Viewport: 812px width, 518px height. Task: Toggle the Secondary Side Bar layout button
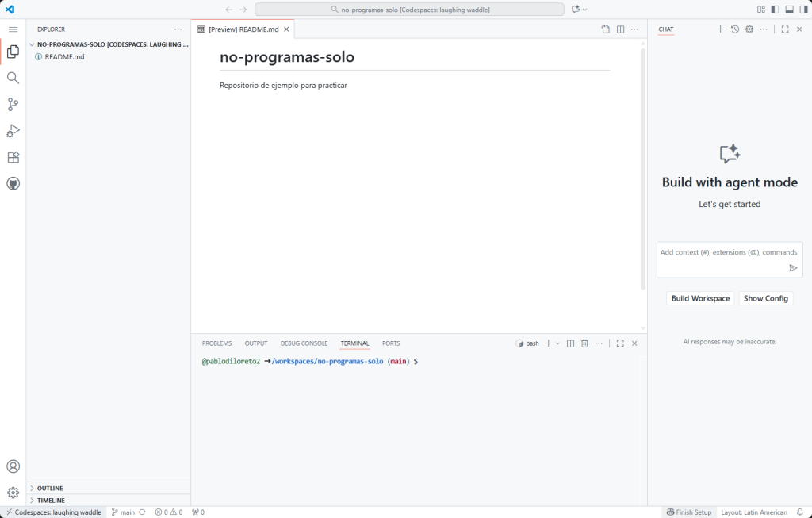tap(802, 10)
